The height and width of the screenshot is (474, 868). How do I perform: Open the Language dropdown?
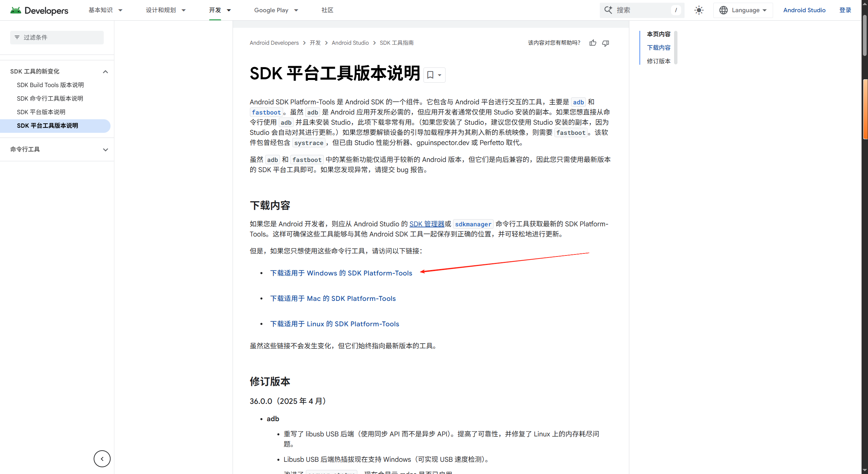(743, 10)
